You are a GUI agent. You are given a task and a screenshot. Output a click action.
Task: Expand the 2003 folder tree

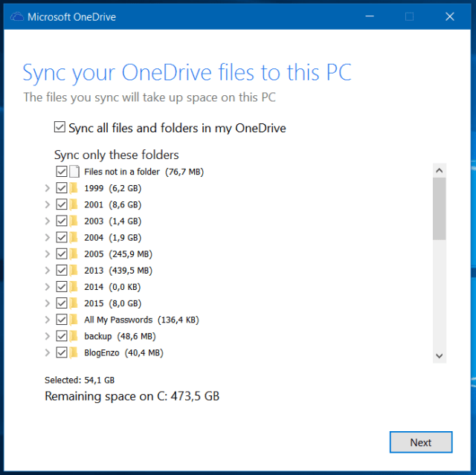click(48, 221)
